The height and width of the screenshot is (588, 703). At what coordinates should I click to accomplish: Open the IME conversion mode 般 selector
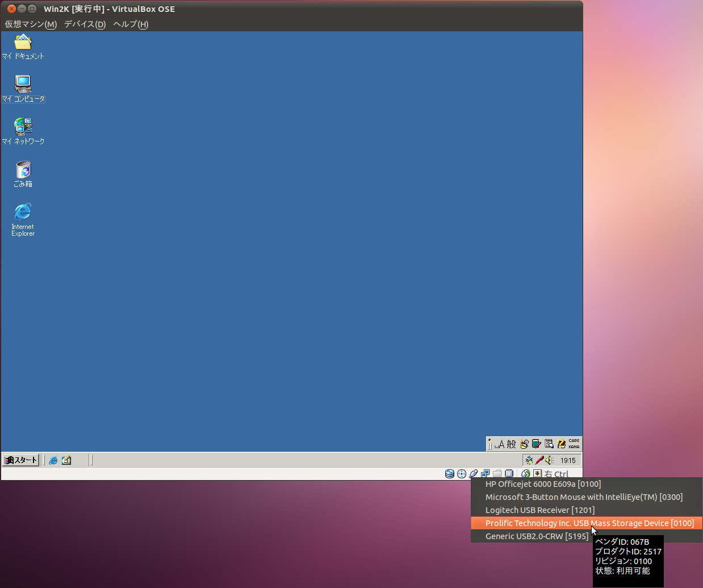[512, 444]
